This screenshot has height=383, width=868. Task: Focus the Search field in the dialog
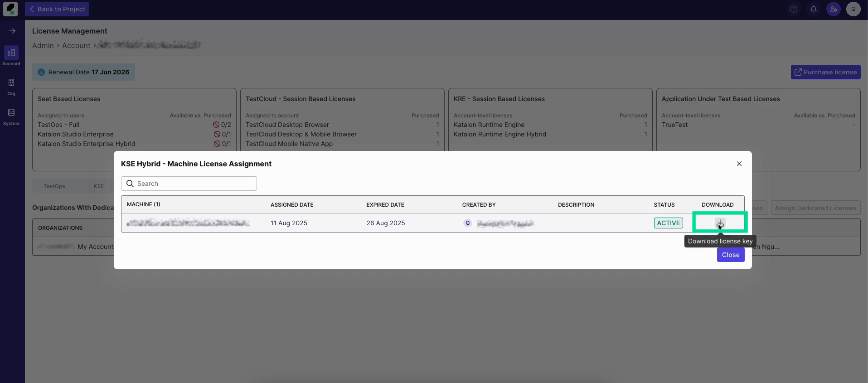click(x=189, y=184)
